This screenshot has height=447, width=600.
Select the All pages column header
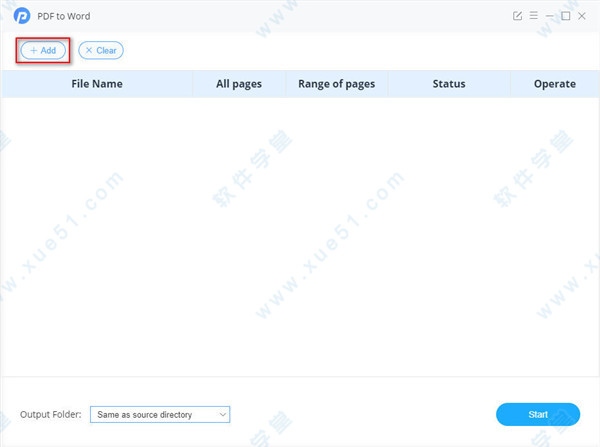pos(239,84)
